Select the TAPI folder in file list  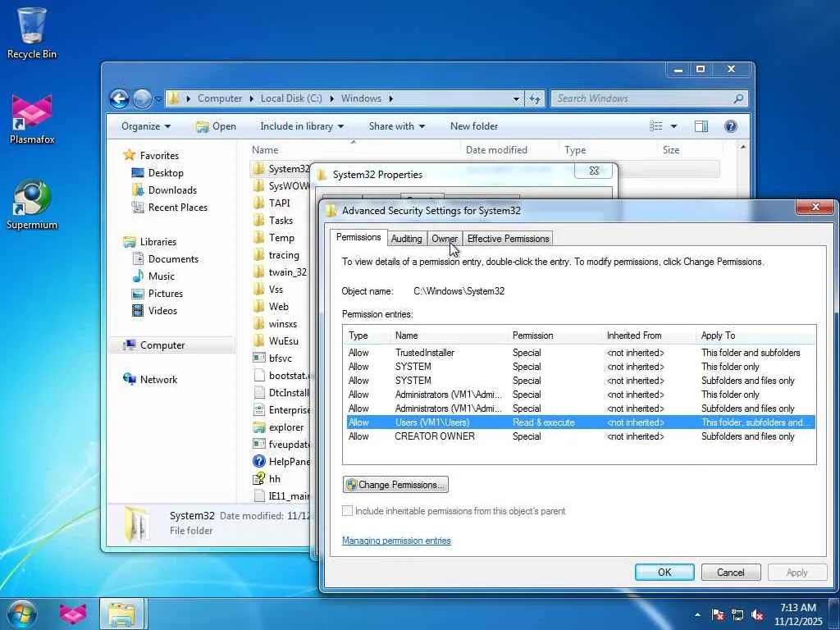(279, 203)
